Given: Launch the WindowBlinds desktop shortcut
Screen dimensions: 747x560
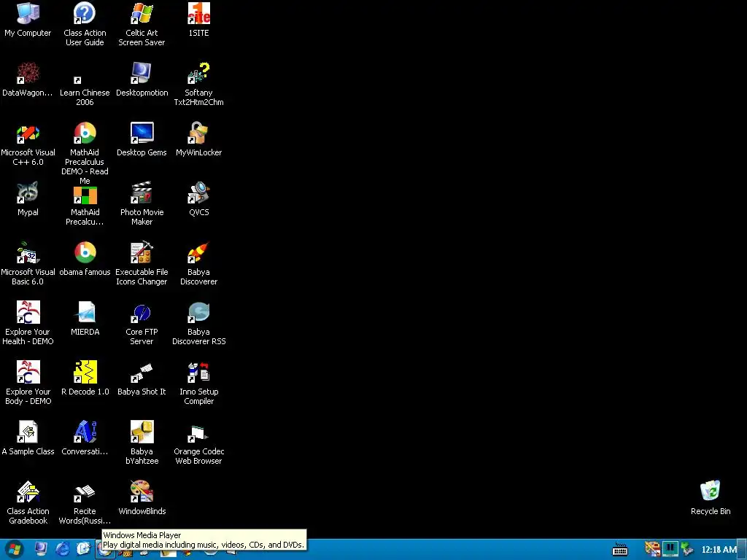Looking at the screenshot, I should click(142, 492).
